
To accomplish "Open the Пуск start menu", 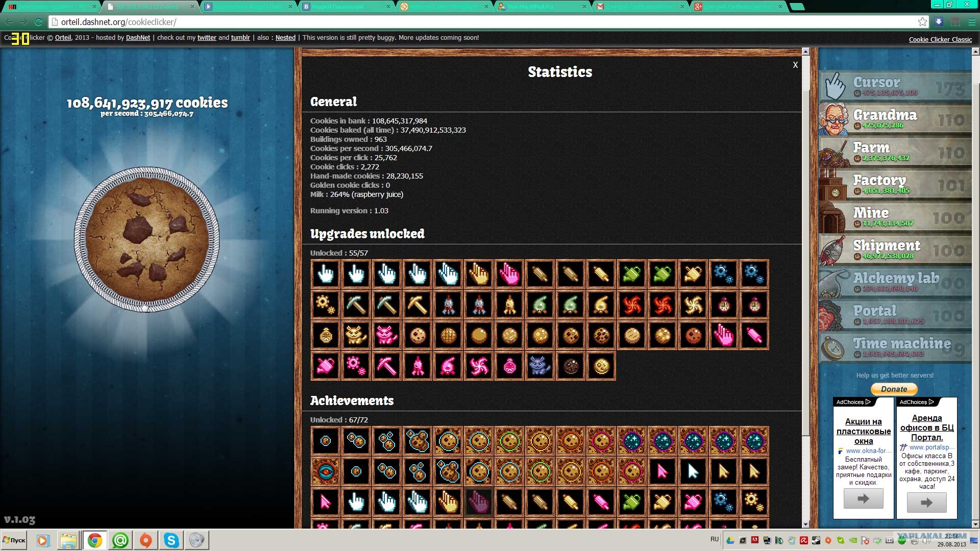I will (x=14, y=540).
